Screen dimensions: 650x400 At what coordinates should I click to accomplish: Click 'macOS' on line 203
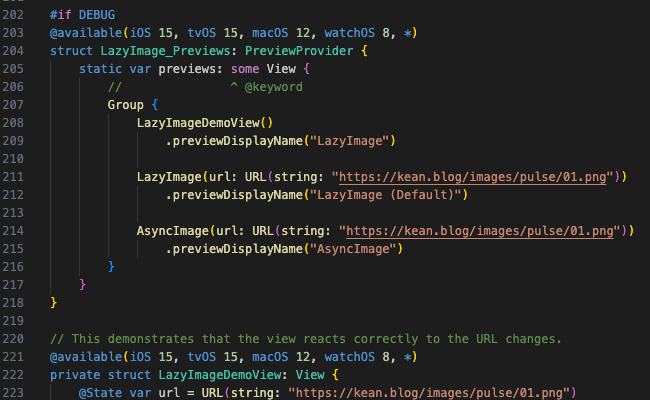270,33
